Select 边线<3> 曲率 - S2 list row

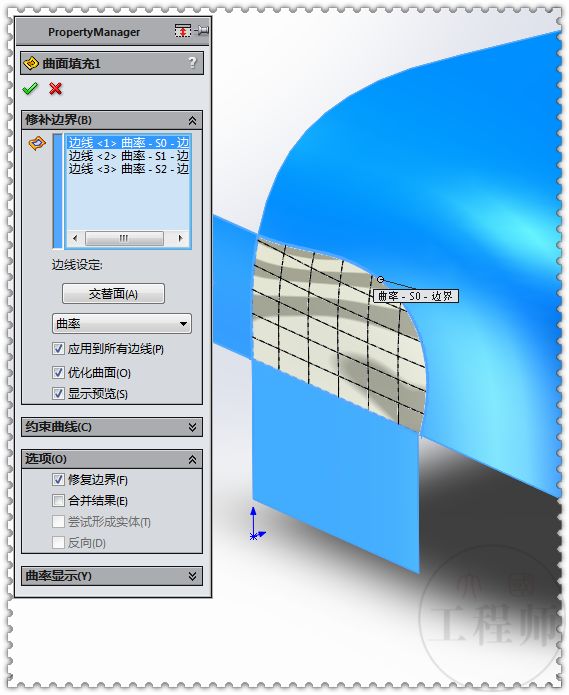(x=128, y=168)
